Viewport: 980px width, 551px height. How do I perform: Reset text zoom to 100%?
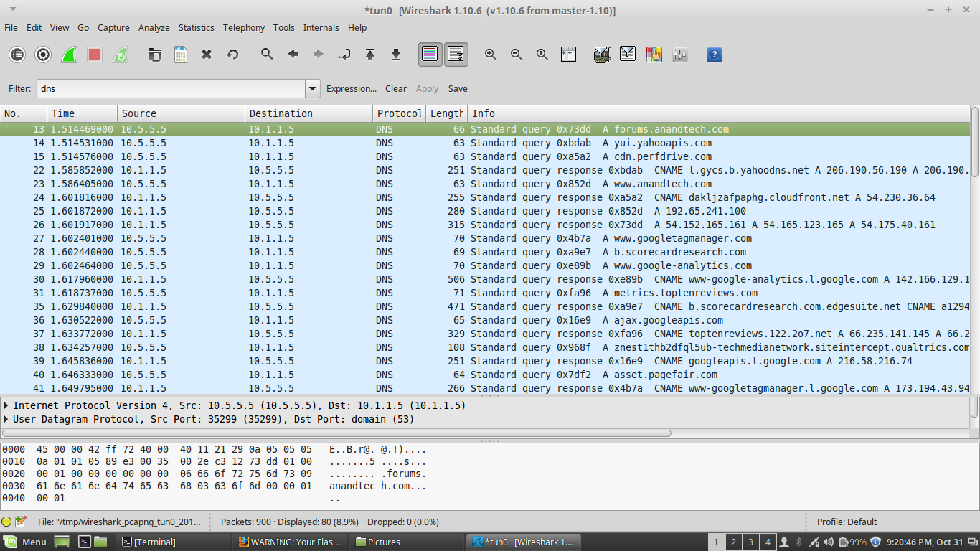(542, 55)
